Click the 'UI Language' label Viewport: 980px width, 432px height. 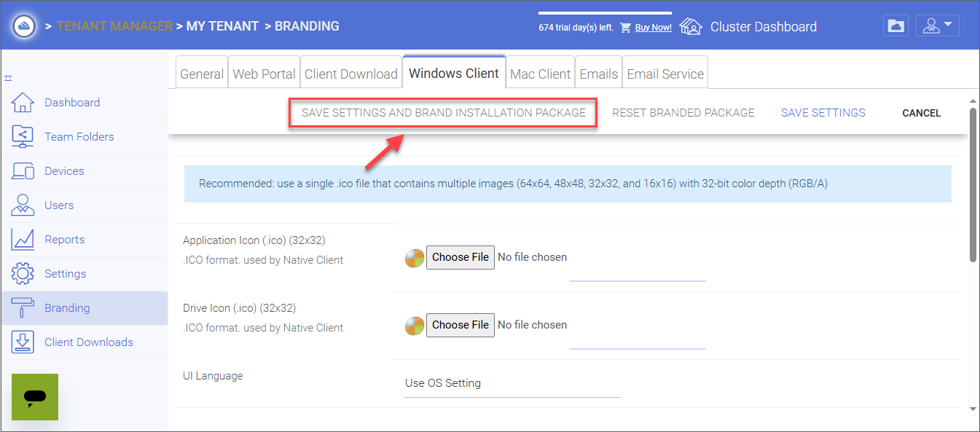pos(213,376)
